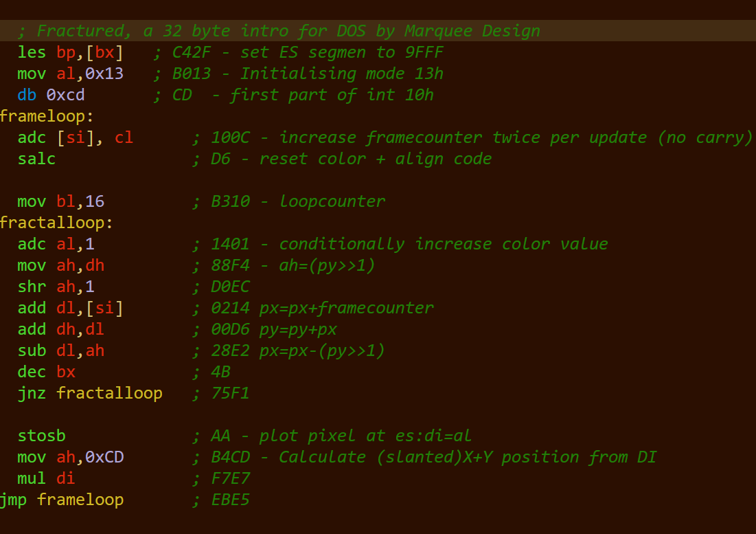Screen dimensions: 756x534
Task: Click the 'EBE5' opcode comment
Action: pos(230,500)
